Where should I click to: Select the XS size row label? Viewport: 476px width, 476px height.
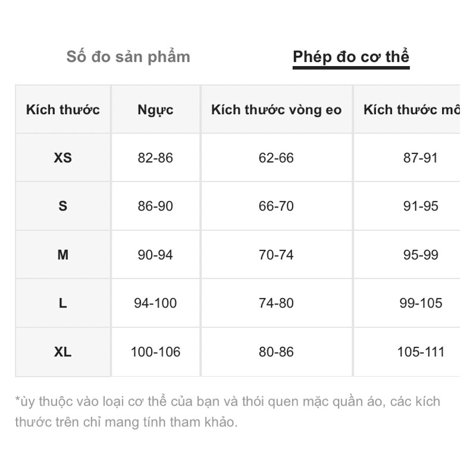click(63, 158)
